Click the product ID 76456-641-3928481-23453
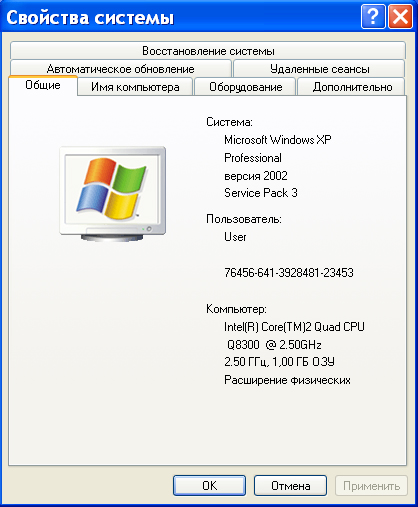Viewport: 418px width, 507px height. coord(289,273)
